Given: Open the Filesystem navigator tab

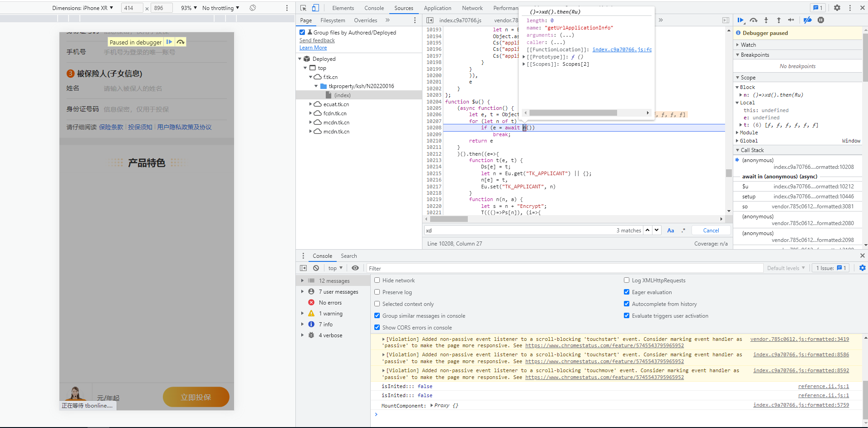Looking at the screenshot, I should [333, 20].
